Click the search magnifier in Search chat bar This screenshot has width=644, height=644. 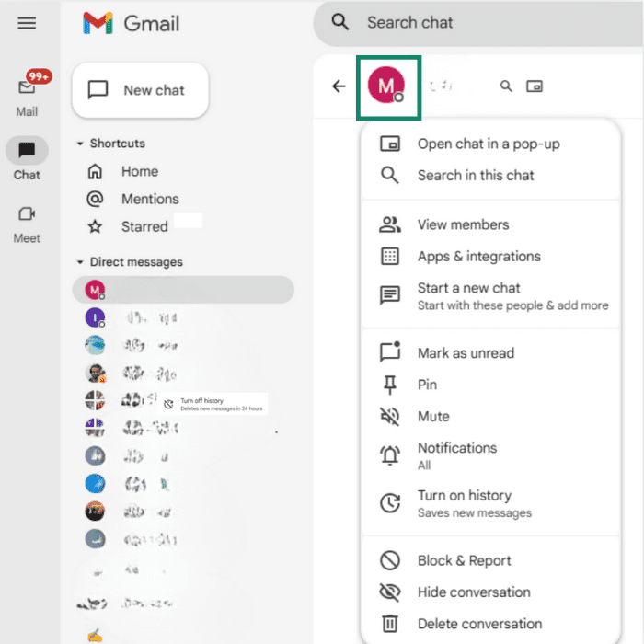(340, 22)
